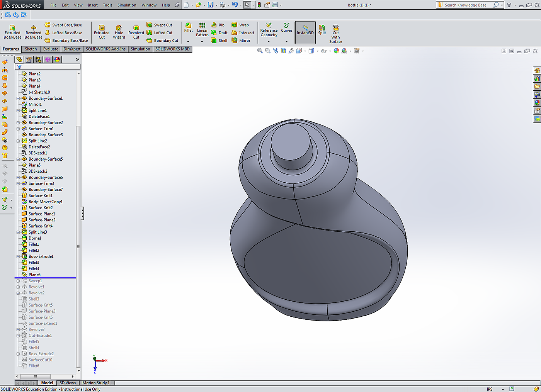Click the Split tool icon
The image size is (541, 392).
pos(322,30)
